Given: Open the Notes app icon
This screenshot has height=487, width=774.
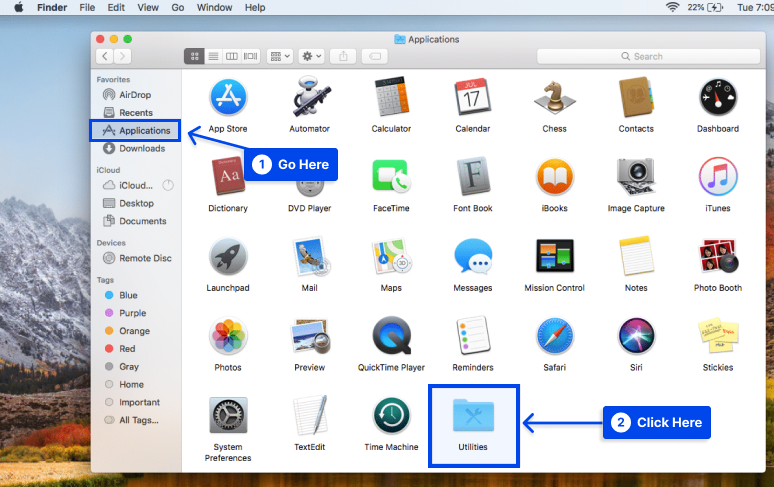Looking at the screenshot, I should 636,256.
